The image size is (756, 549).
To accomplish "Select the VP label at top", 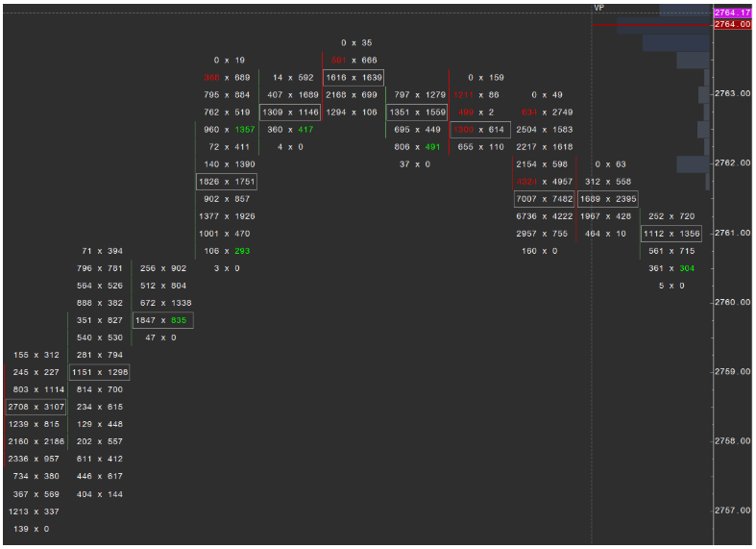I will coord(598,8).
